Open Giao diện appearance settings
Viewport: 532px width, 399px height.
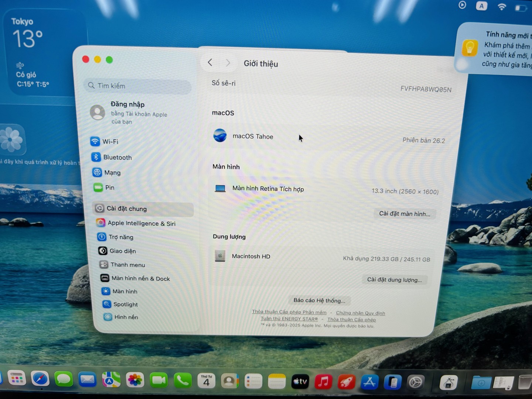[x=122, y=251]
